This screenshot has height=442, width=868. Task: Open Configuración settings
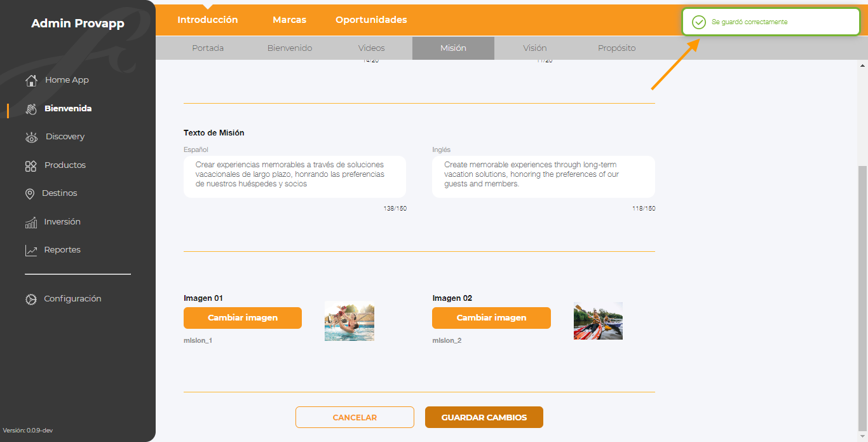[72, 299]
